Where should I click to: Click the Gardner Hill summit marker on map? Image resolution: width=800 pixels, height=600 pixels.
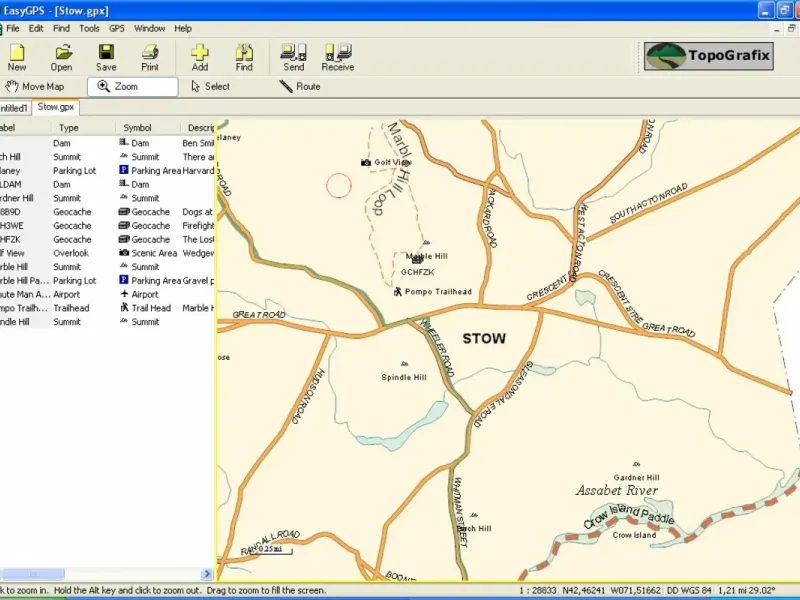click(x=636, y=464)
